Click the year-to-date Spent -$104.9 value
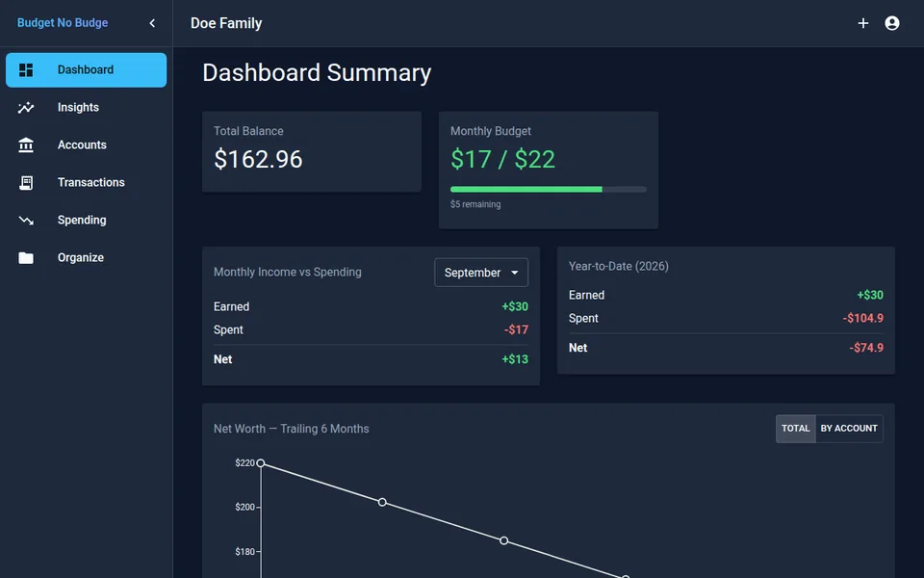924x578 pixels. click(862, 318)
